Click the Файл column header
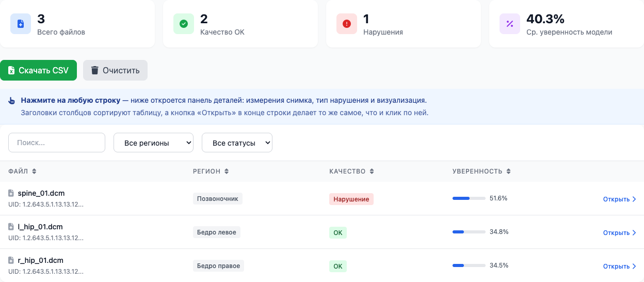This screenshot has width=644, height=282. point(23,171)
